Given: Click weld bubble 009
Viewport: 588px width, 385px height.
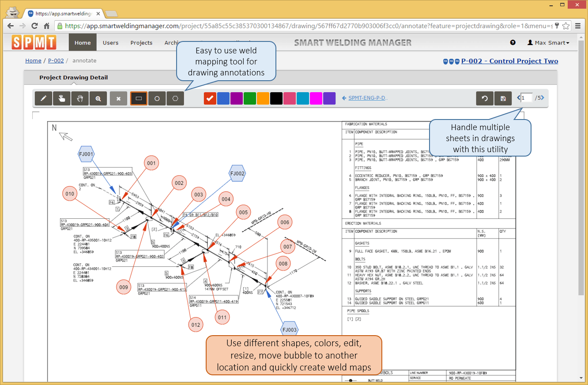Looking at the screenshot, I should pyautogui.click(x=124, y=287).
